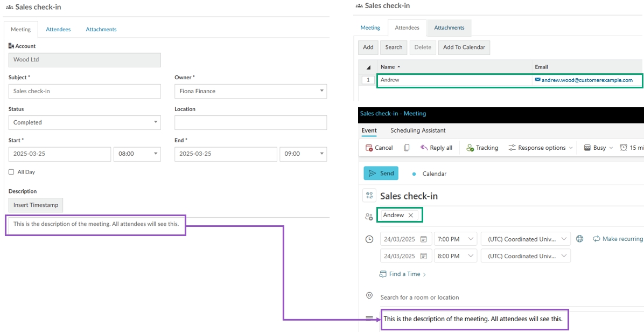Click the category icon beside the meeting title
The width and height of the screenshot is (644, 332).
(x=369, y=196)
